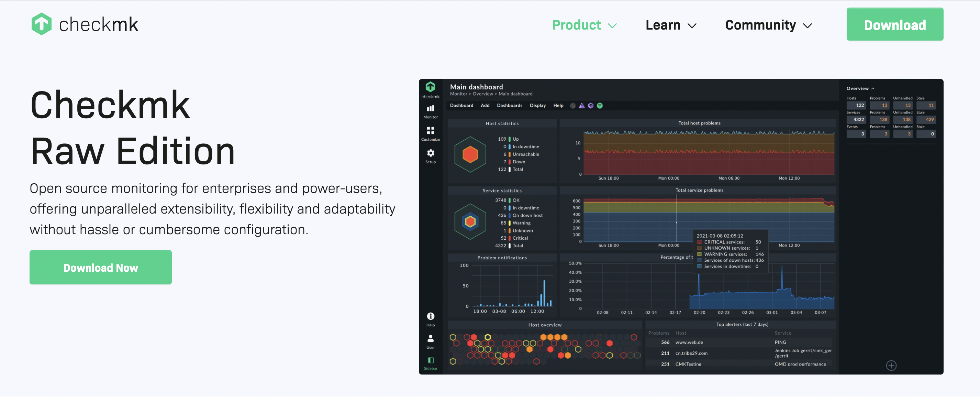Toggle the green filter icon in the toolbar

(600, 106)
